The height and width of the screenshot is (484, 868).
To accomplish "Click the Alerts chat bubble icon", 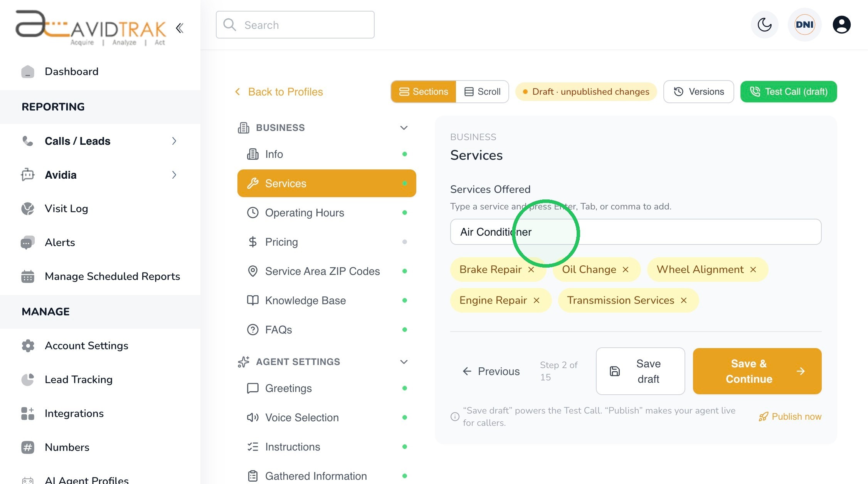I will pyautogui.click(x=28, y=243).
